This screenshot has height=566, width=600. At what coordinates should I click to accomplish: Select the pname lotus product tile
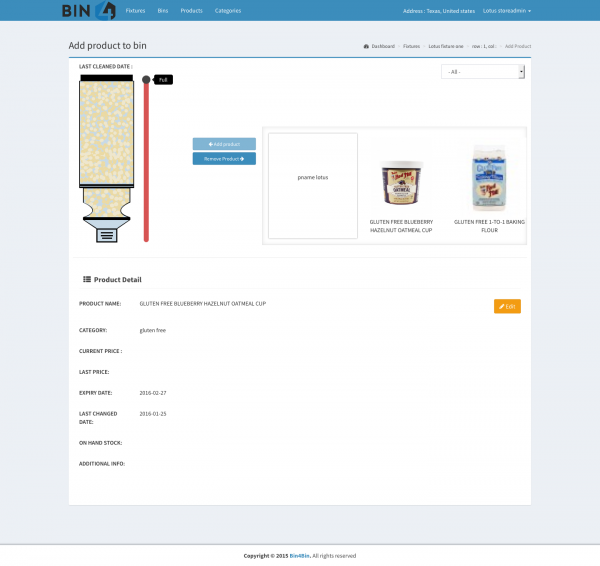pyautogui.click(x=313, y=185)
